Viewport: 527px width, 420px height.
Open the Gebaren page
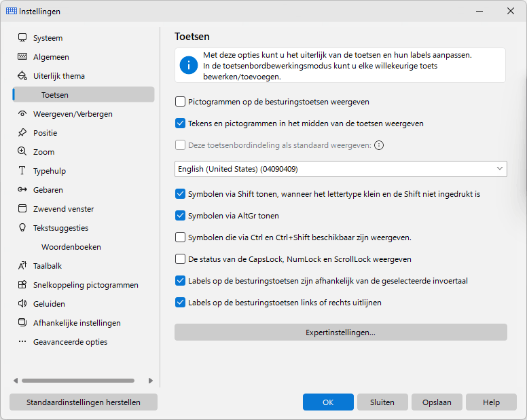[x=84, y=190]
